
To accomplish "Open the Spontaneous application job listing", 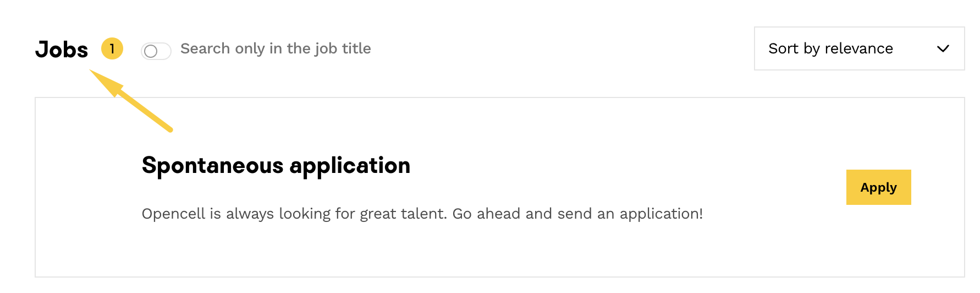I will point(276,166).
